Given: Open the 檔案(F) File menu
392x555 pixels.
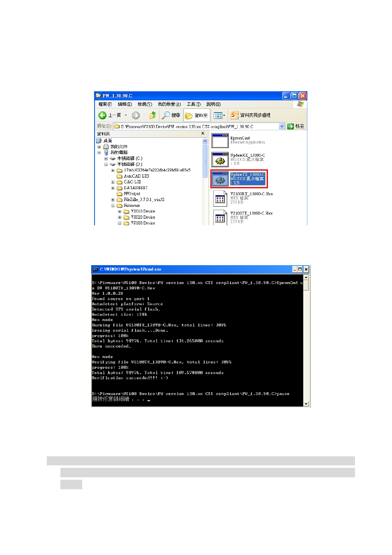Looking at the screenshot, I should coord(105,104).
